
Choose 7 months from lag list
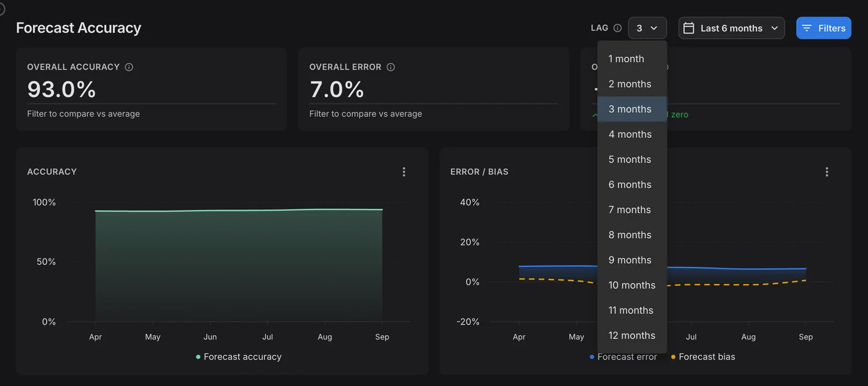coord(632,210)
